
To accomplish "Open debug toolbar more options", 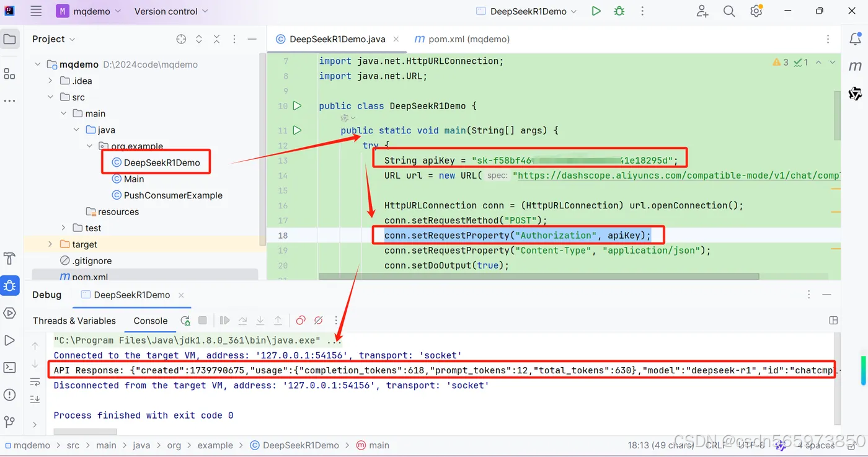I will point(336,321).
